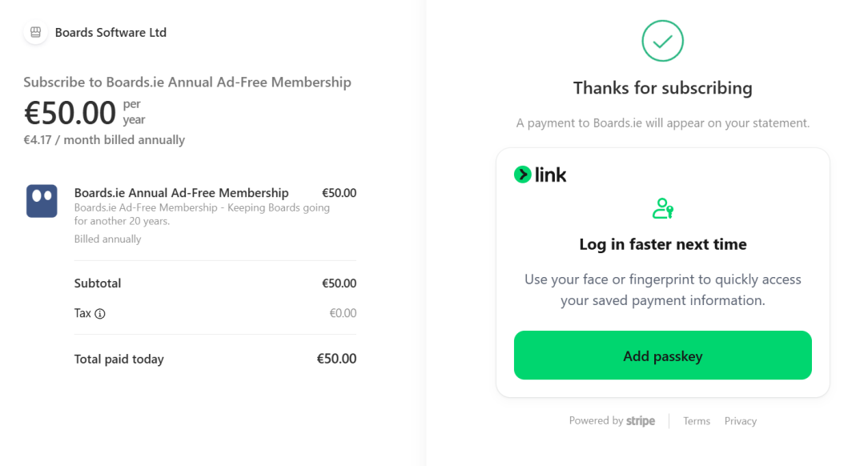Click the Add passkey button

pos(663,356)
